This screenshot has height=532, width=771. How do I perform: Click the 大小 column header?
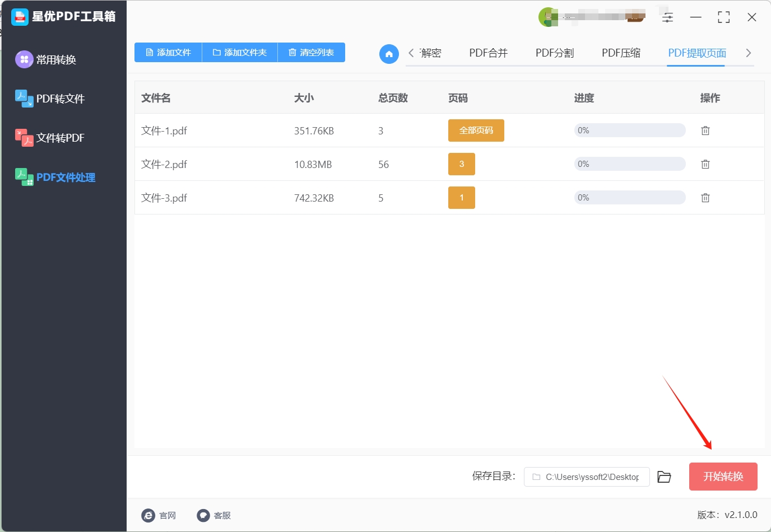(x=304, y=98)
